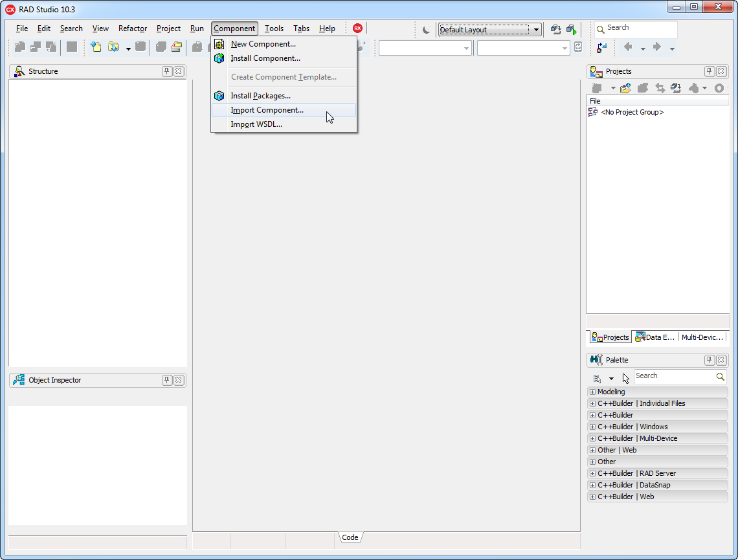Open the Palette filter dropdown arrow

[x=611, y=379]
